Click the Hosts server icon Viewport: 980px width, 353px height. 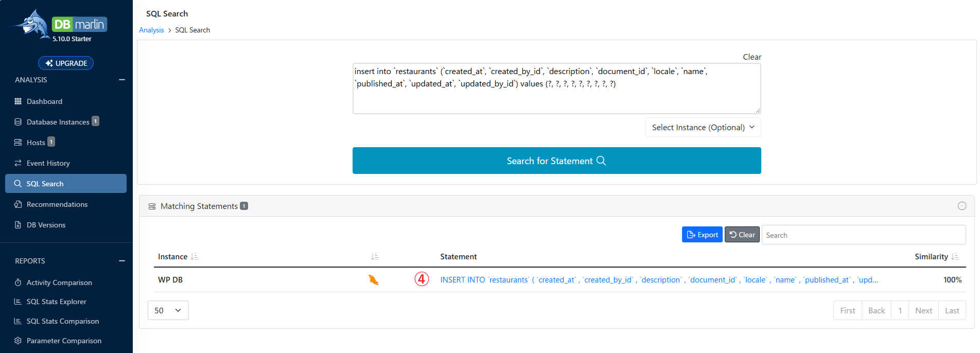(x=18, y=143)
